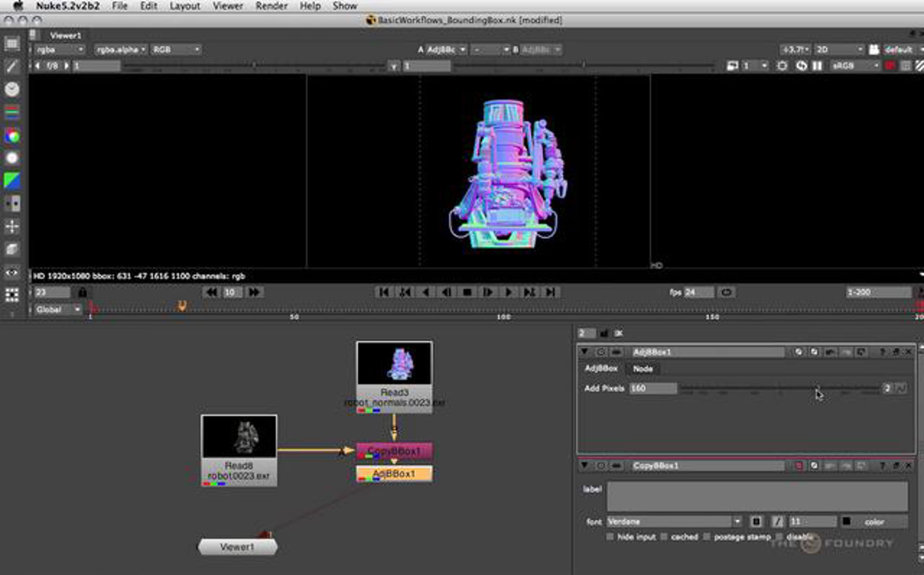
Task: Toggle the loop playback mode button
Action: click(x=726, y=292)
